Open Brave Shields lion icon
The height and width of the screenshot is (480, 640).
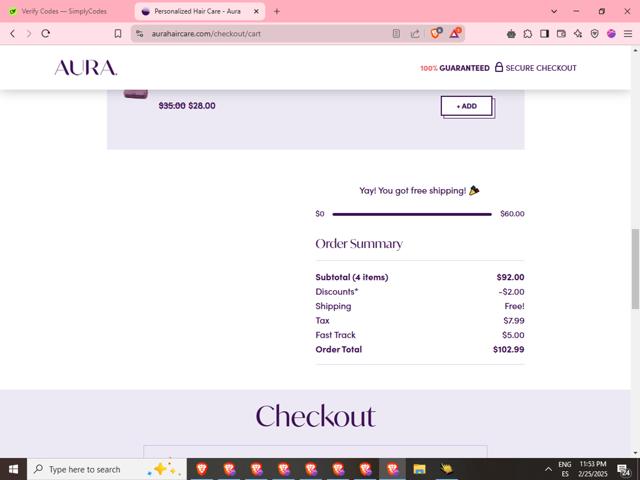(x=436, y=33)
